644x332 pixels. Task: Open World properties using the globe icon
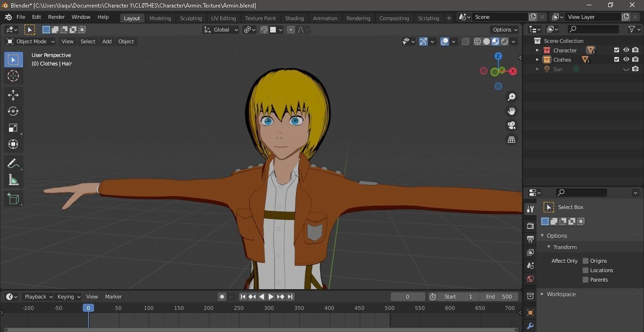530,279
